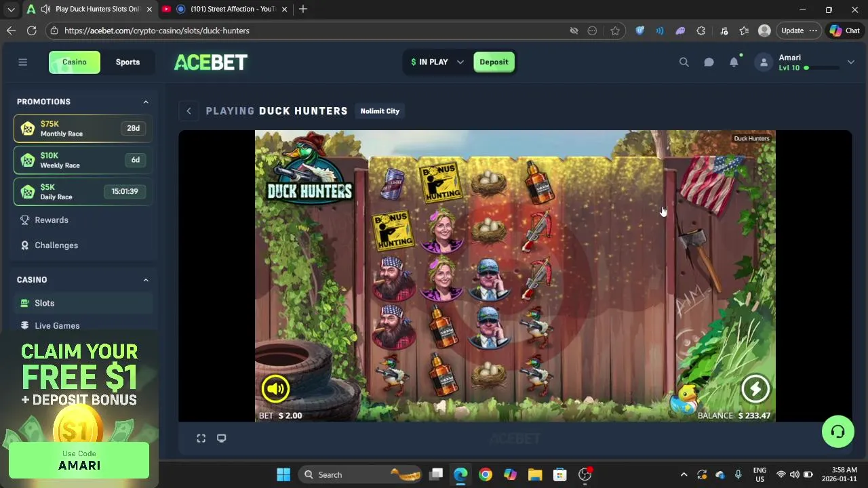This screenshot has height=488, width=868.
Task: Expand the account dropdown arrow next to Amari
Action: click(850, 62)
